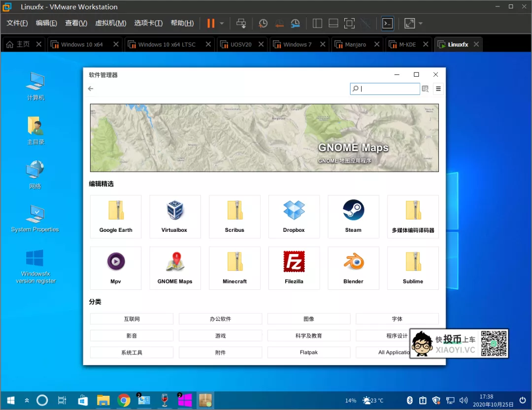This screenshot has height=410, width=532.
Task: Open the Blender app tile
Action: (x=353, y=261)
